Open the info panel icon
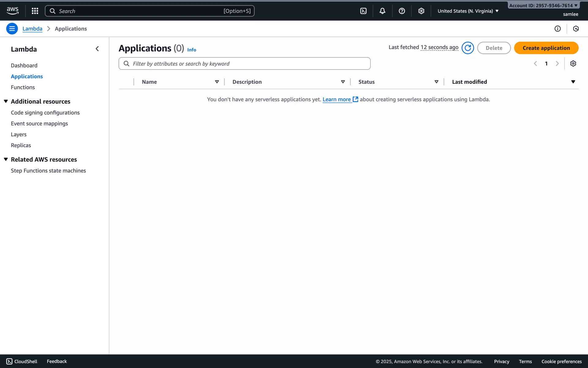The height and width of the screenshot is (368, 588). point(557,29)
